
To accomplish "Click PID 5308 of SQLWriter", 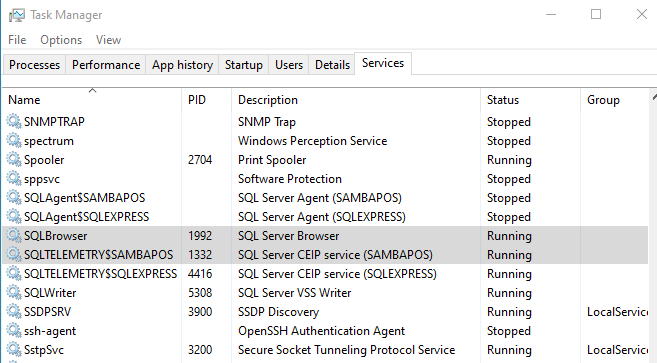I will tap(200, 293).
